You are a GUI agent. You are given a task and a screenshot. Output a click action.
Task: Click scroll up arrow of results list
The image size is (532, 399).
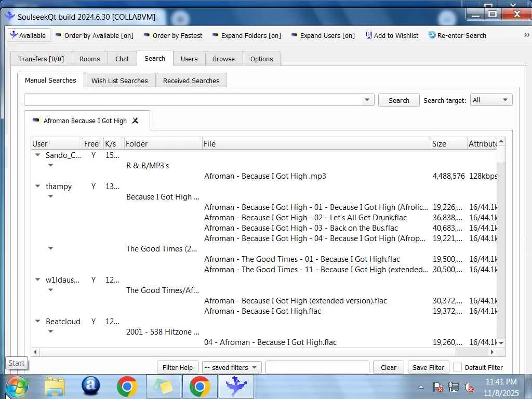(x=501, y=141)
